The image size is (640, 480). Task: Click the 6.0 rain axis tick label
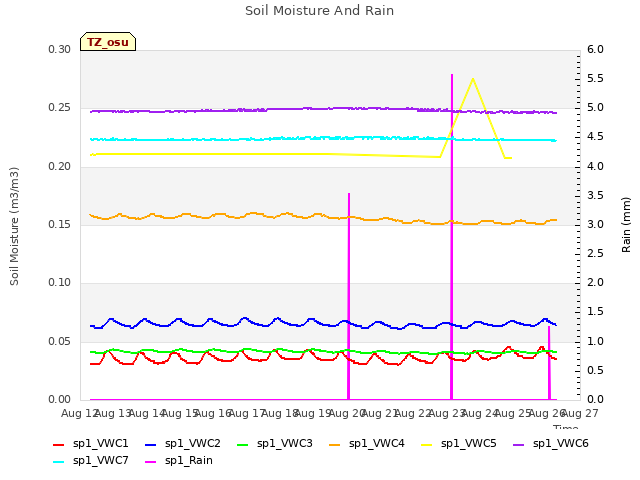click(595, 49)
